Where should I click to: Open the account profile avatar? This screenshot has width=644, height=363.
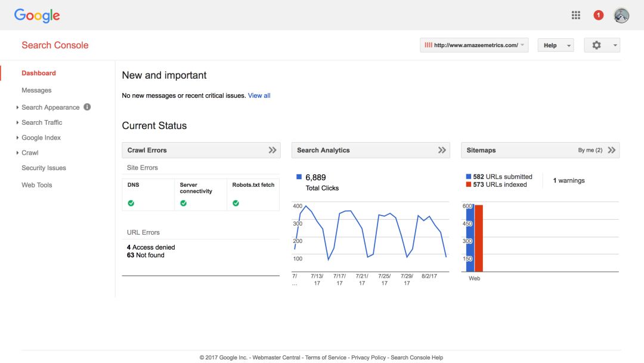point(621,16)
